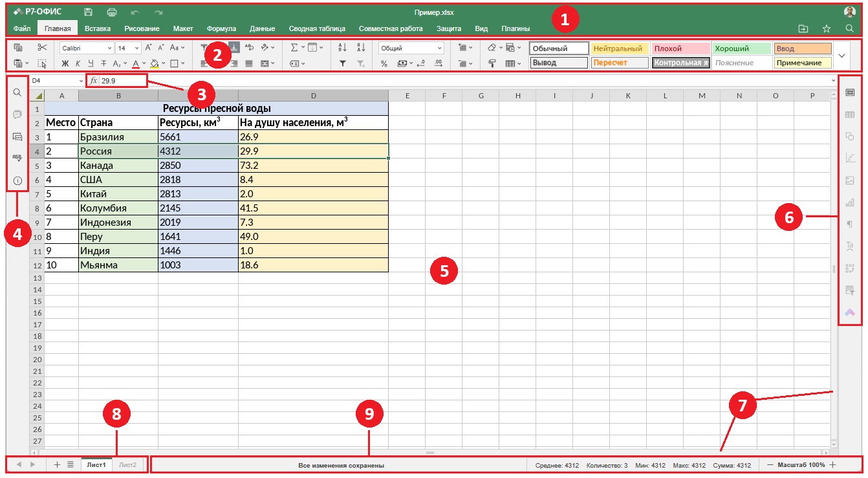Open the comments icon in left sidebar
Image resolution: width=868 pixels, height=478 pixels.
pyautogui.click(x=17, y=114)
